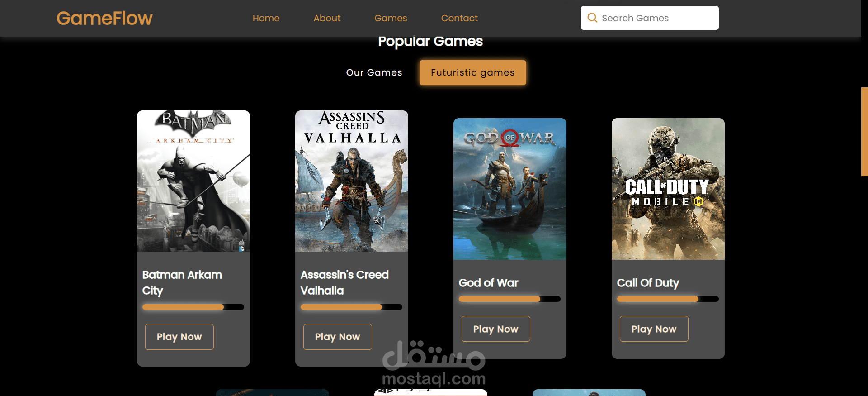
Task: Click Play Now under Call Of Duty
Action: tap(654, 329)
